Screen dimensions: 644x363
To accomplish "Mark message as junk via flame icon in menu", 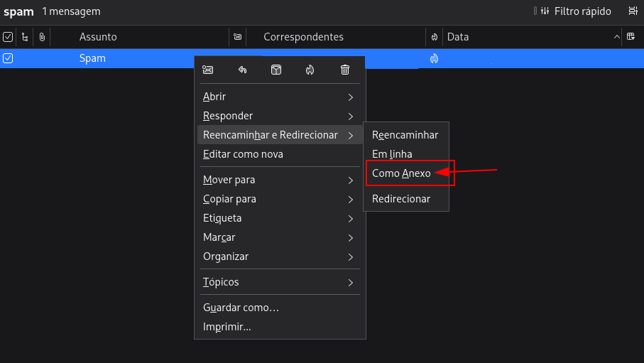I will 310,70.
